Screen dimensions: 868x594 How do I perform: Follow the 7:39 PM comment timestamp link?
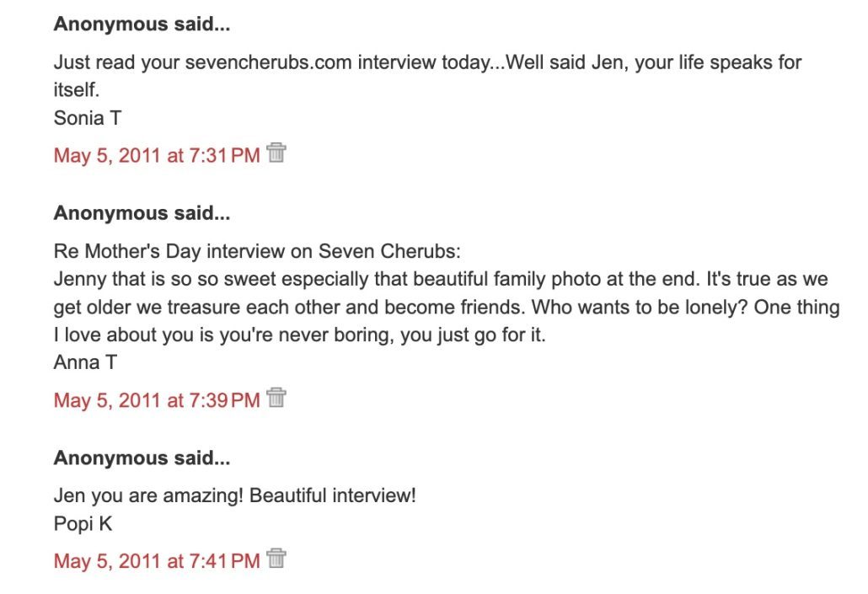point(157,399)
